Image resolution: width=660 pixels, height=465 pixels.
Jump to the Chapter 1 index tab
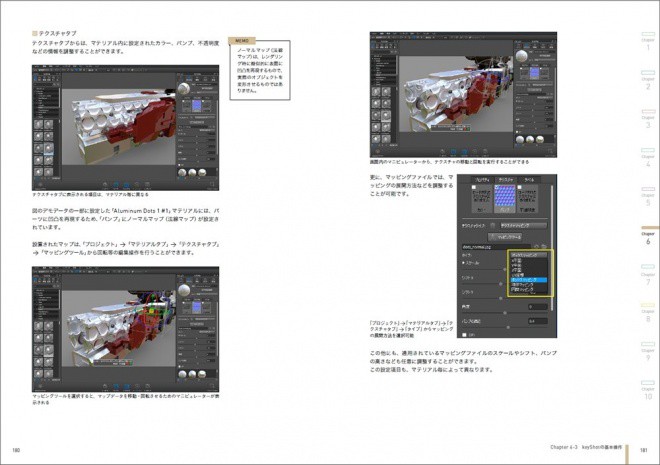point(648,41)
